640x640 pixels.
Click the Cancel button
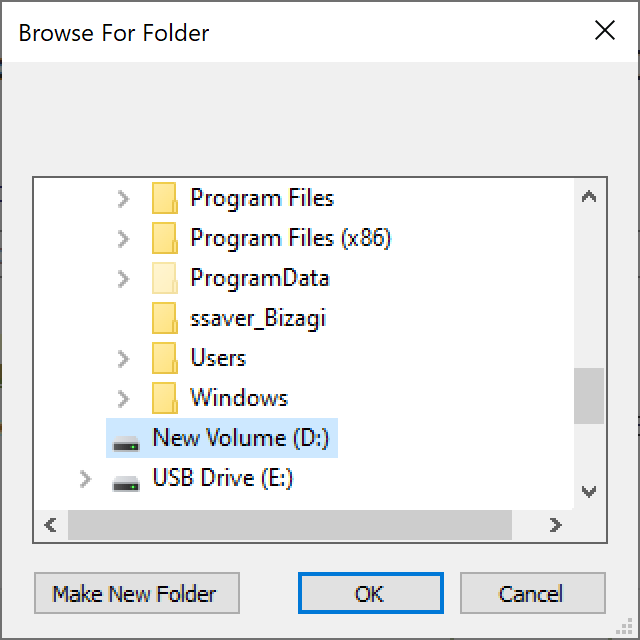click(533, 593)
